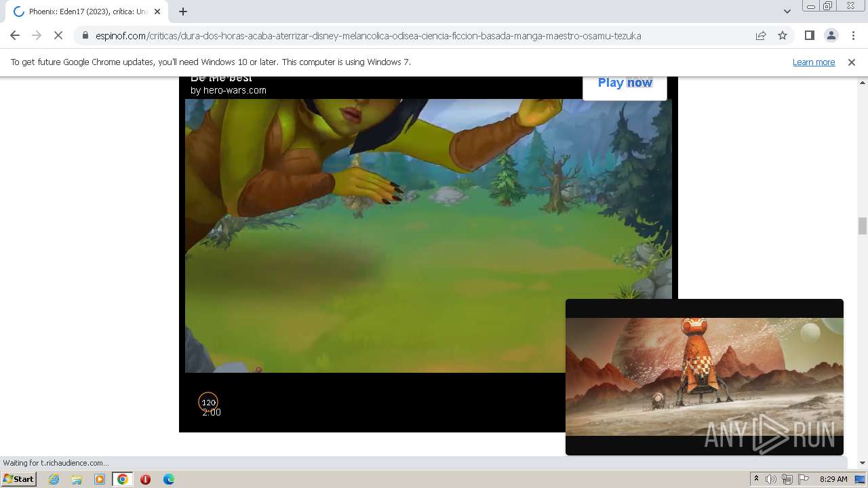
Task: Select the Phoenix: Eden17 (2023) tab
Action: [x=86, y=12]
